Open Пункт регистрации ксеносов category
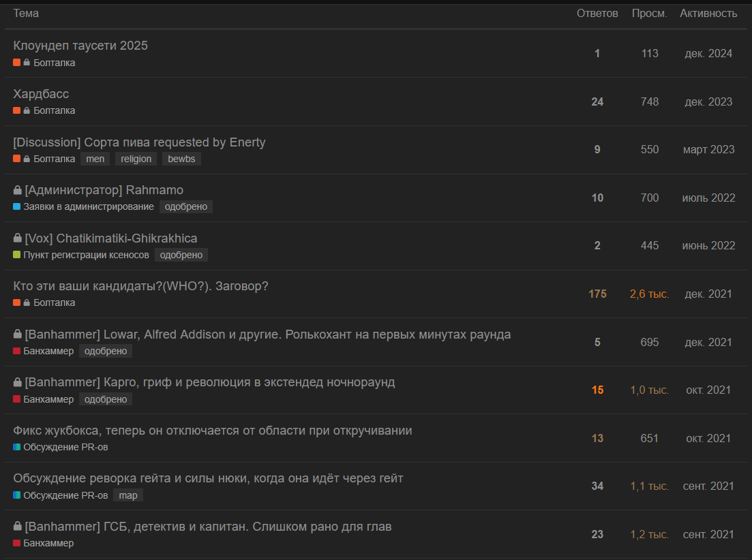This screenshot has width=752, height=560. [x=87, y=255]
